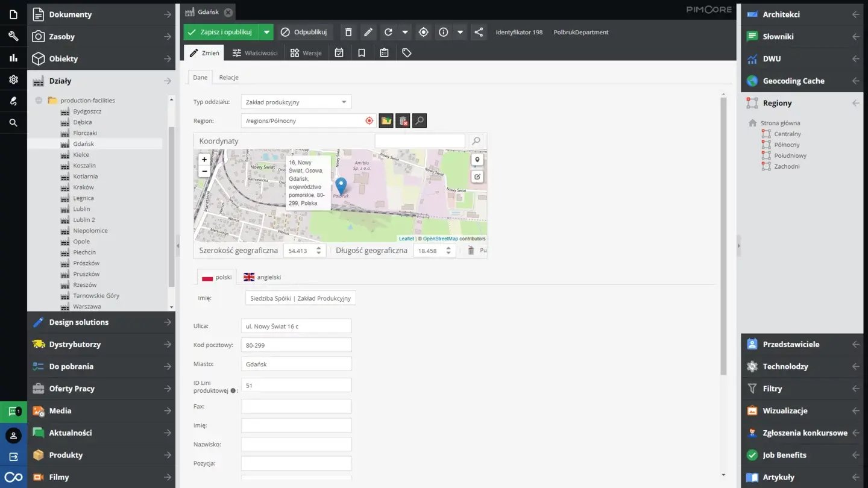Screen dimensions: 868x488
Task: Expand the Obiekty panel
Action: click(x=101, y=58)
